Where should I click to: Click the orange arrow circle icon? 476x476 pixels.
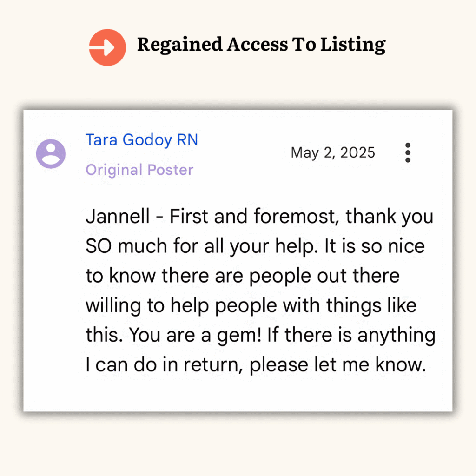tap(107, 47)
